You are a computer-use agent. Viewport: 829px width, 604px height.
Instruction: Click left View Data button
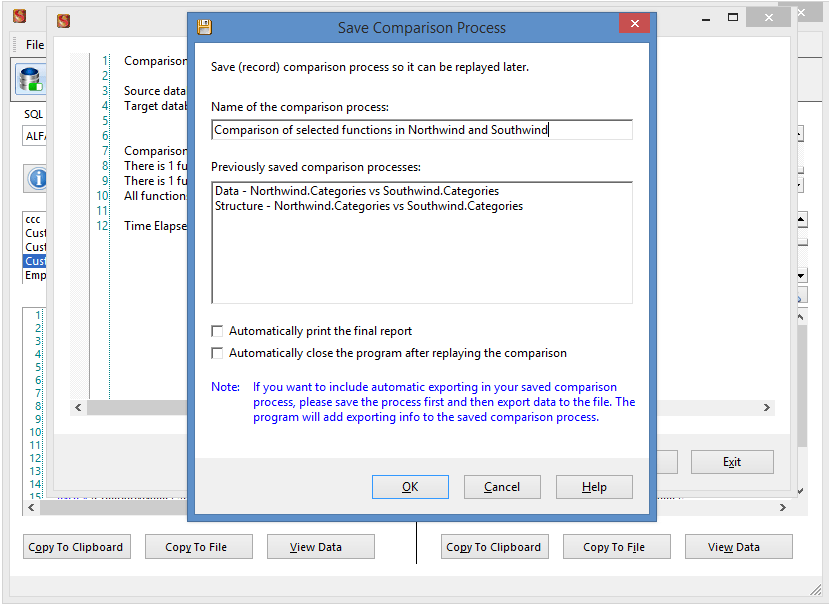click(x=320, y=547)
